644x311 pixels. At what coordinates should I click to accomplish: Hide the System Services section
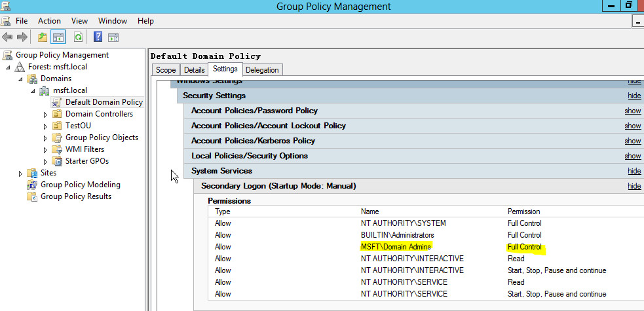(x=634, y=171)
